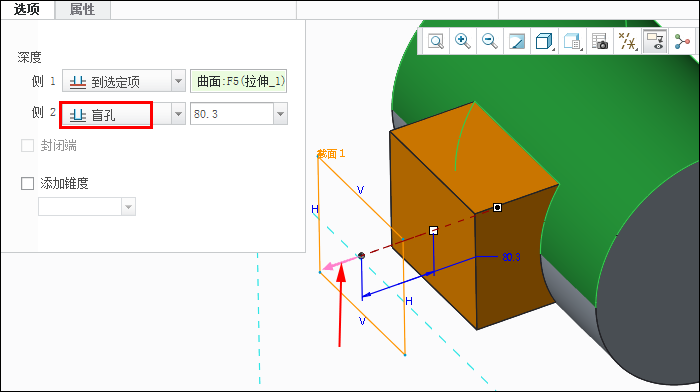Open the 80.3 depth value dropdown arrow

tap(280, 114)
